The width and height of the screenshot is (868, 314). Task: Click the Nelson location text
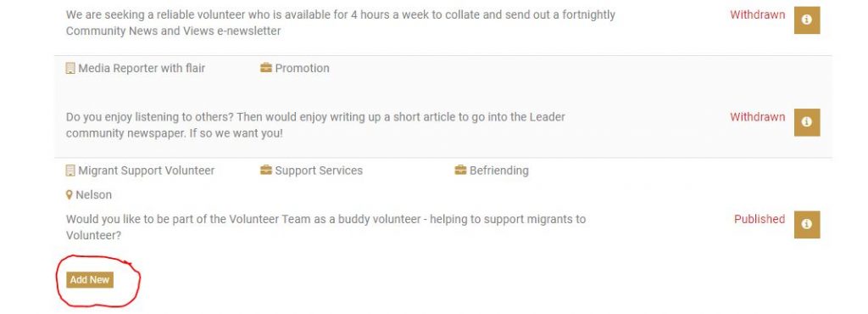click(93, 195)
